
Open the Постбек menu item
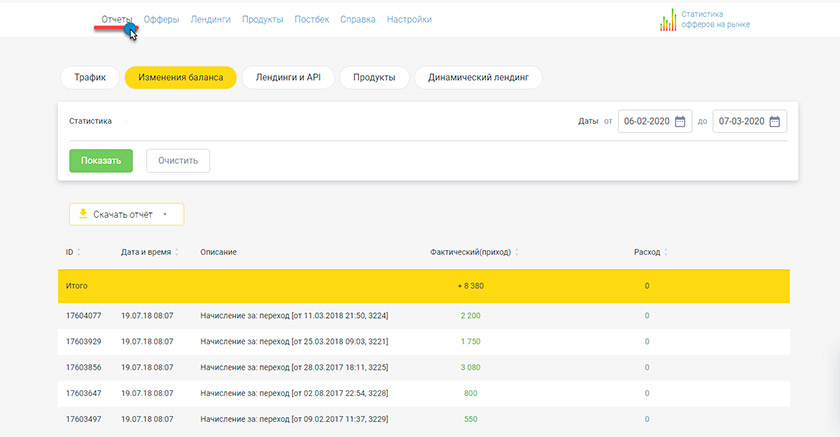tap(312, 19)
